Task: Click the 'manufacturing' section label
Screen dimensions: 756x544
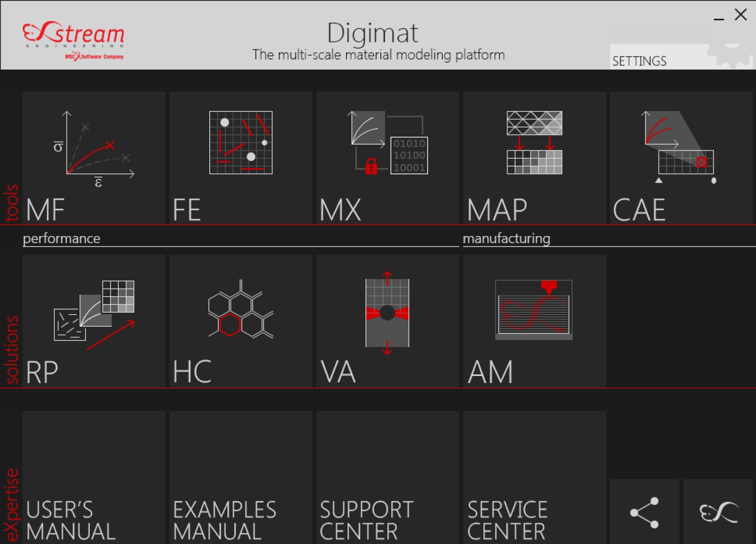Action: pyautogui.click(x=507, y=238)
